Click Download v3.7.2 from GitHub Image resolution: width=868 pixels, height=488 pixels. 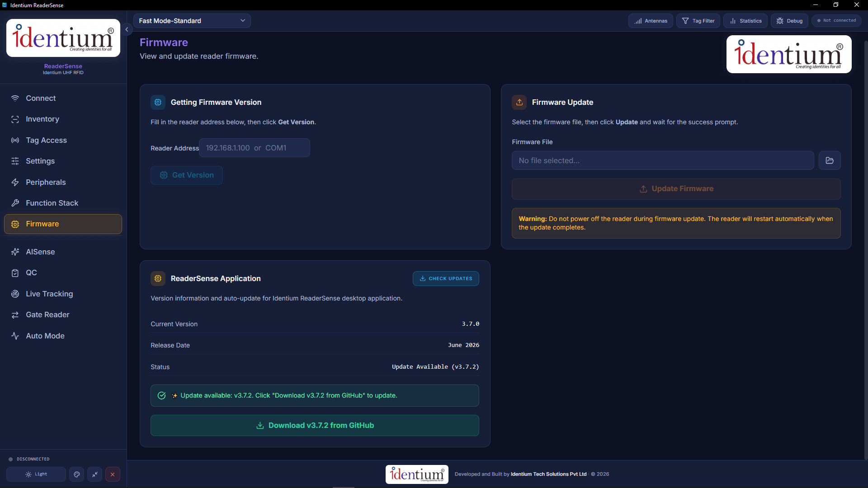[x=315, y=426]
